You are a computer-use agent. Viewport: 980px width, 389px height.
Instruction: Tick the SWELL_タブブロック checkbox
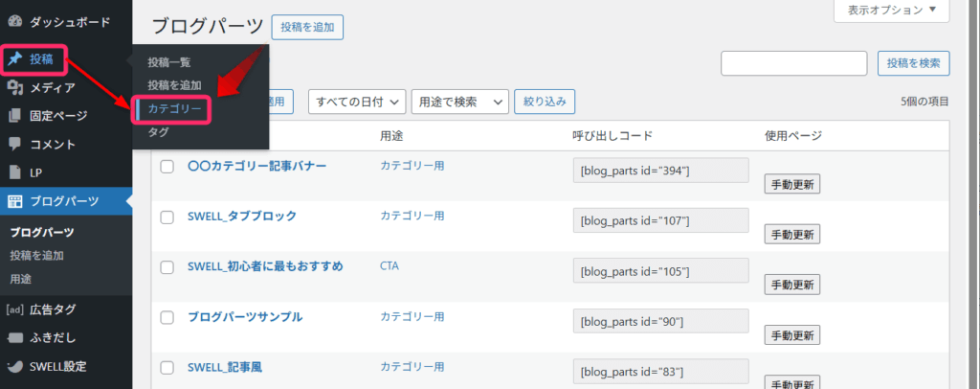[167, 217]
